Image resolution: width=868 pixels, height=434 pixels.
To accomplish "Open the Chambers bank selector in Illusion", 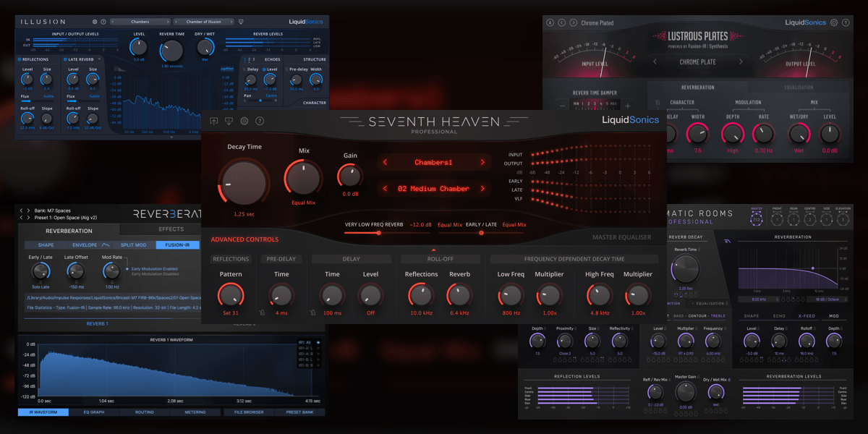I will pyautogui.click(x=140, y=22).
